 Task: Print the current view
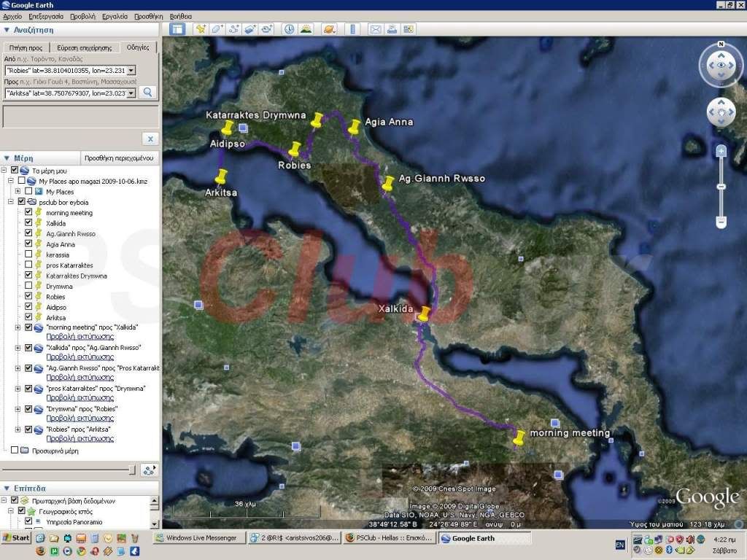[392, 29]
